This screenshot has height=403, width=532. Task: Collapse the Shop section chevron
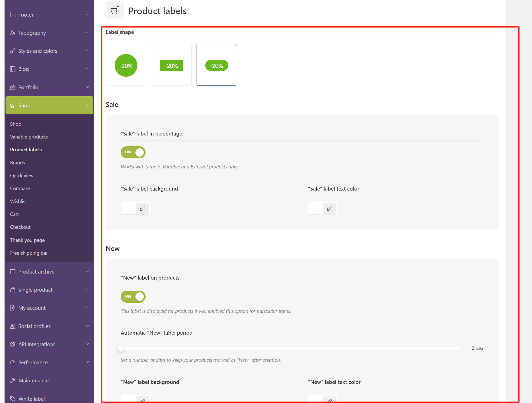click(87, 106)
